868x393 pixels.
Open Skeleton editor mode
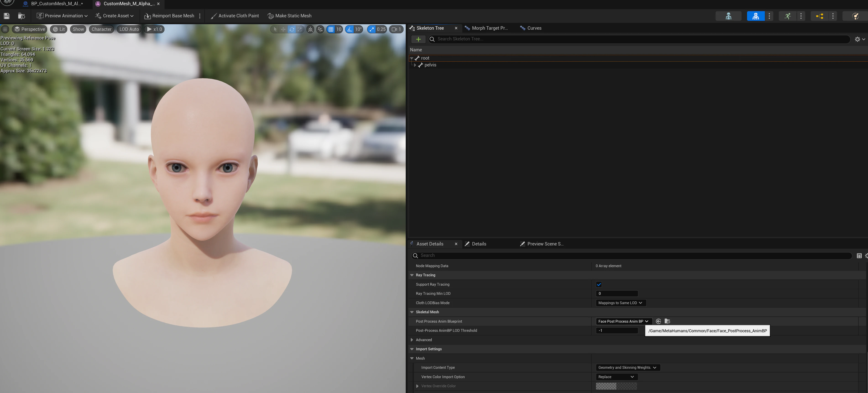[729, 16]
